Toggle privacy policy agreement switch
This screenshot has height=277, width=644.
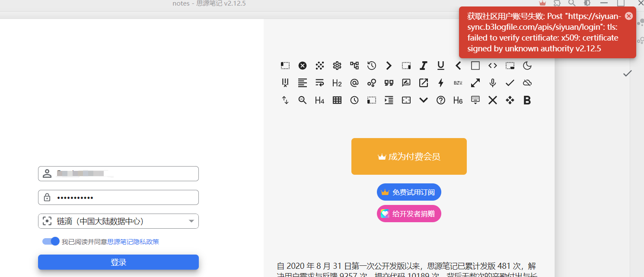click(51, 242)
